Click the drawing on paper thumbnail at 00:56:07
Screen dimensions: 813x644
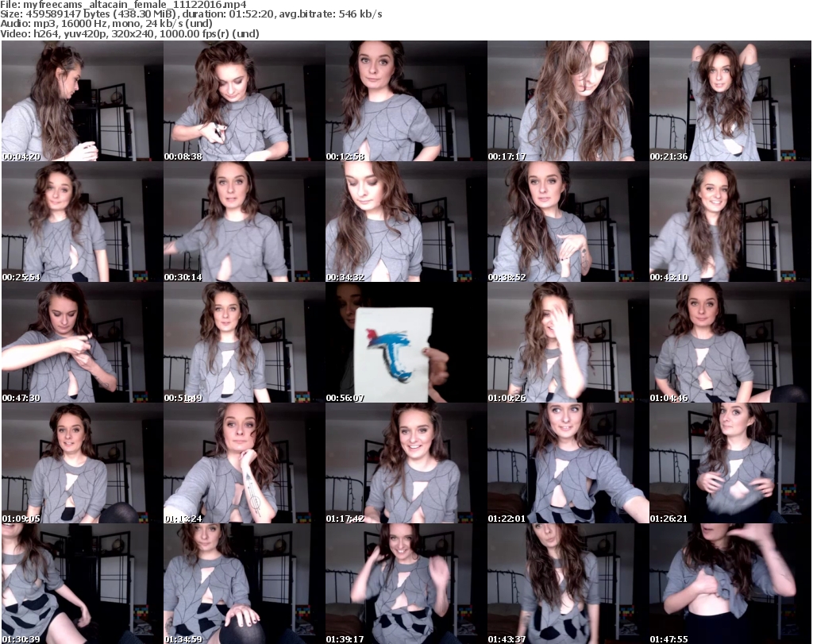pos(406,342)
